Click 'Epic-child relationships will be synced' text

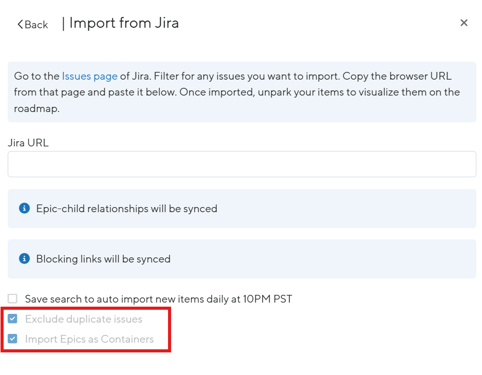pyautogui.click(x=127, y=209)
